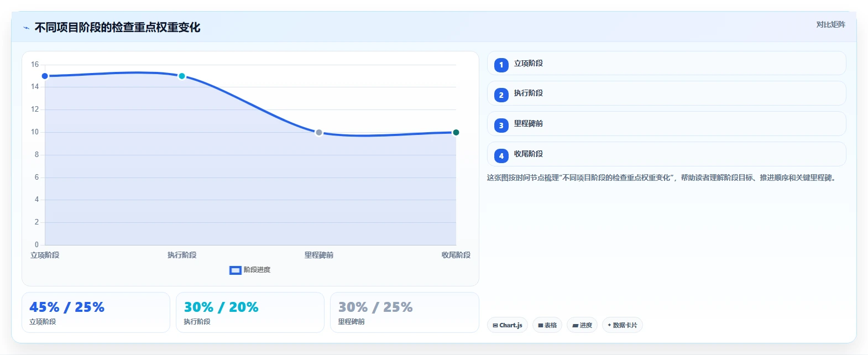
Task: Click the 立项阶段 data point on chart
Action: pos(45,76)
